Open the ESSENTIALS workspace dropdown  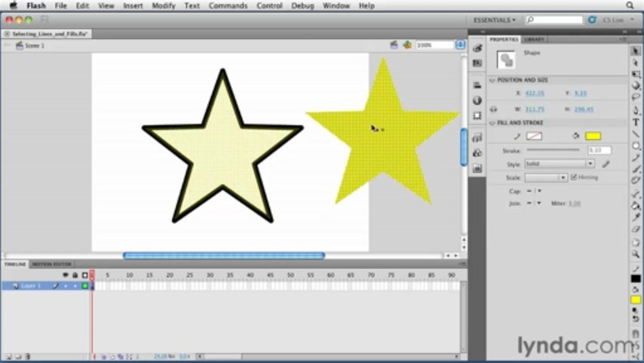(x=494, y=20)
